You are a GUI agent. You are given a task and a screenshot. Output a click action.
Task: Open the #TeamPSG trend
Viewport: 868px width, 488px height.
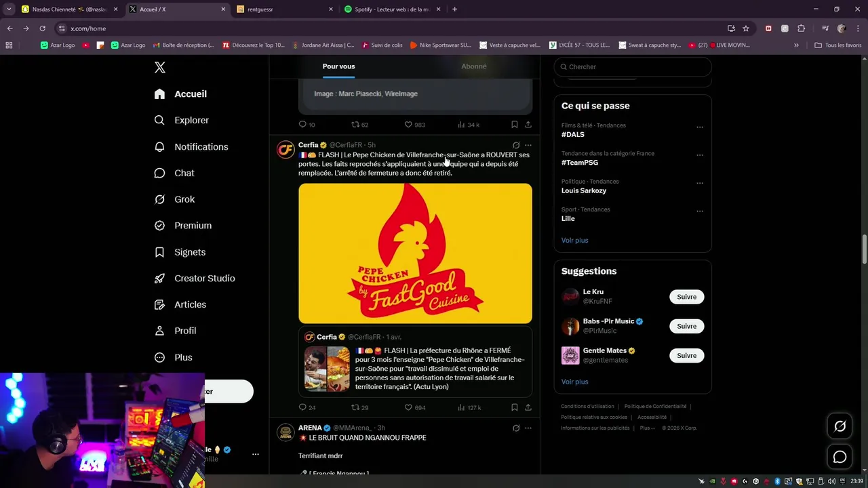click(x=580, y=163)
